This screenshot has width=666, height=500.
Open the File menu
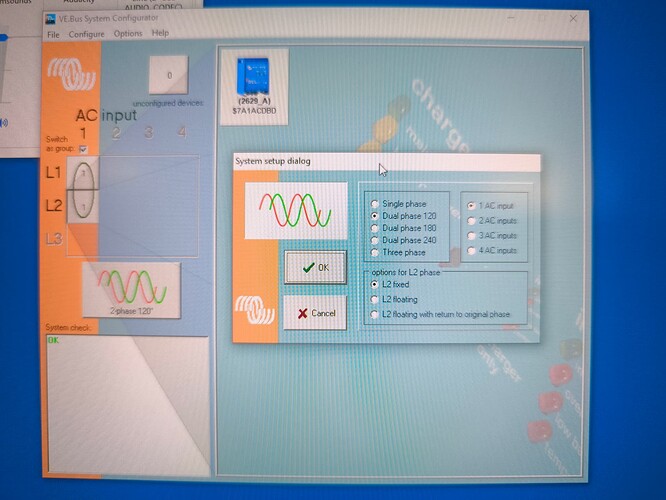(x=53, y=34)
